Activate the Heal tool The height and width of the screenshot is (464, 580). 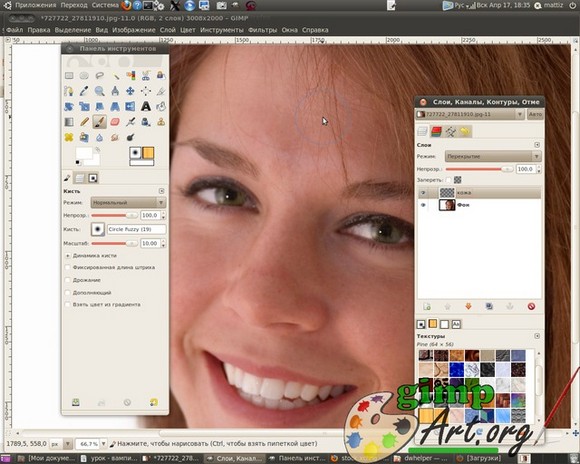pyautogui.click(x=69, y=137)
